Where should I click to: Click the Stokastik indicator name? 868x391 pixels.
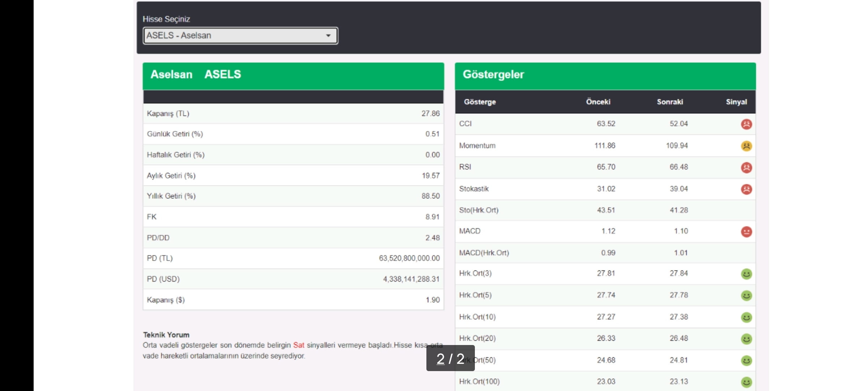(474, 189)
